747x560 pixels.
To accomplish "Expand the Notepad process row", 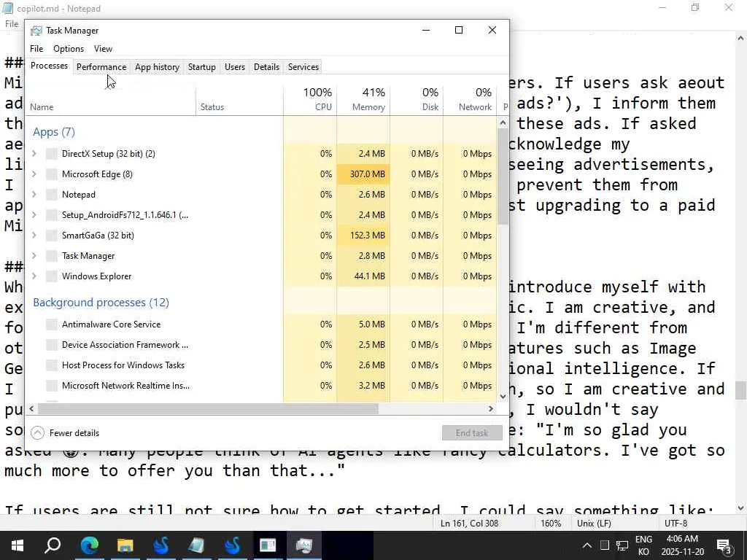I will tap(34, 195).
